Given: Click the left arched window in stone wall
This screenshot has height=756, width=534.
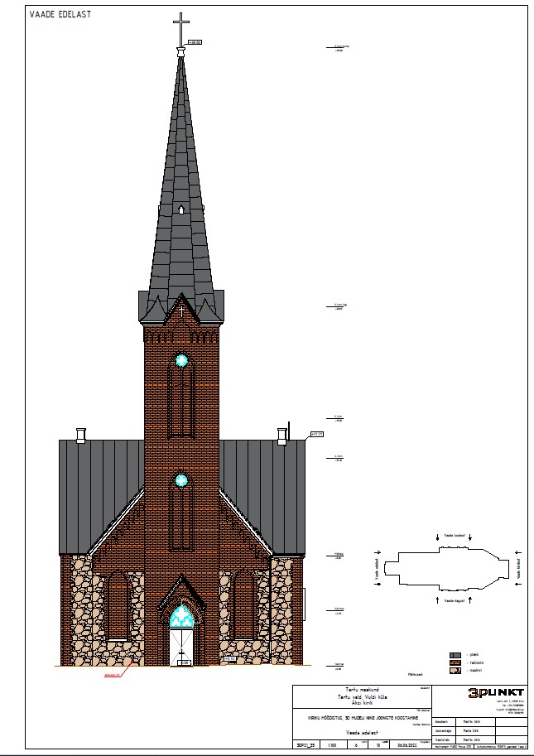Looking at the screenshot, I should click(x=118, y=604).
